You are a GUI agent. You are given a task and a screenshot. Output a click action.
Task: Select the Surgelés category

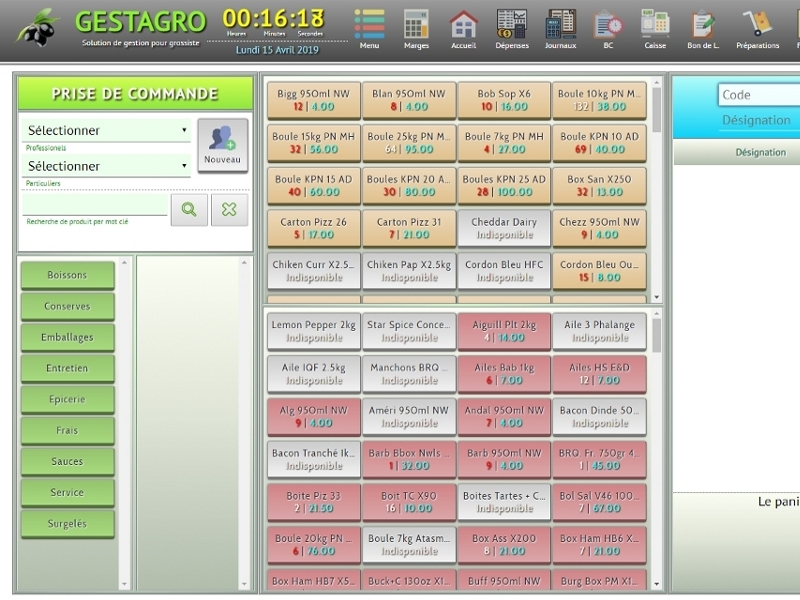pyautogui.click(x=67, y=524)
